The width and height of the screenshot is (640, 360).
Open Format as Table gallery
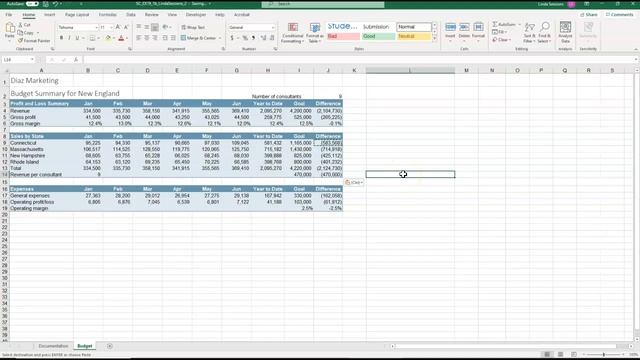tap(315, 33)
